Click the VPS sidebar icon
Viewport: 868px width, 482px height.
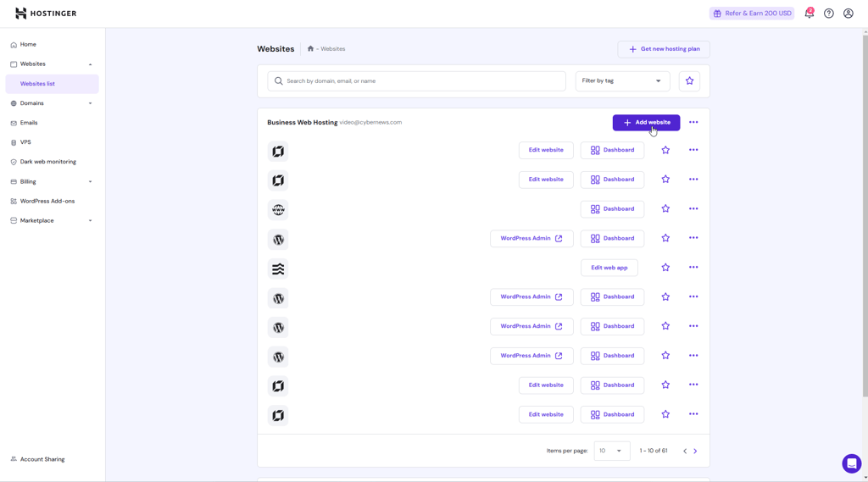click(x=14, y=142)
